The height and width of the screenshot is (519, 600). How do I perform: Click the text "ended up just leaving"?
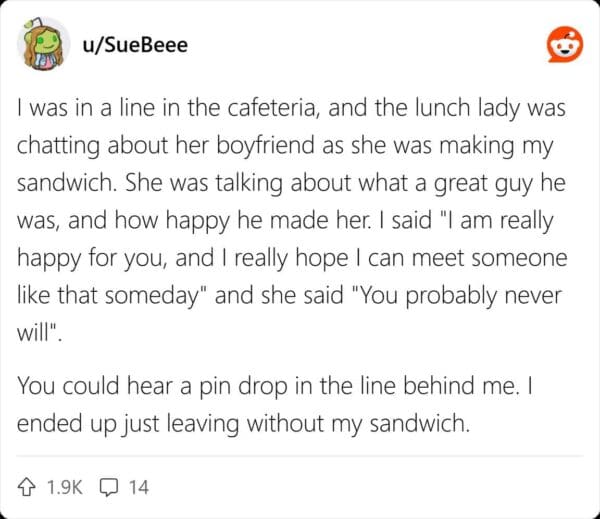tap(110, 423)
